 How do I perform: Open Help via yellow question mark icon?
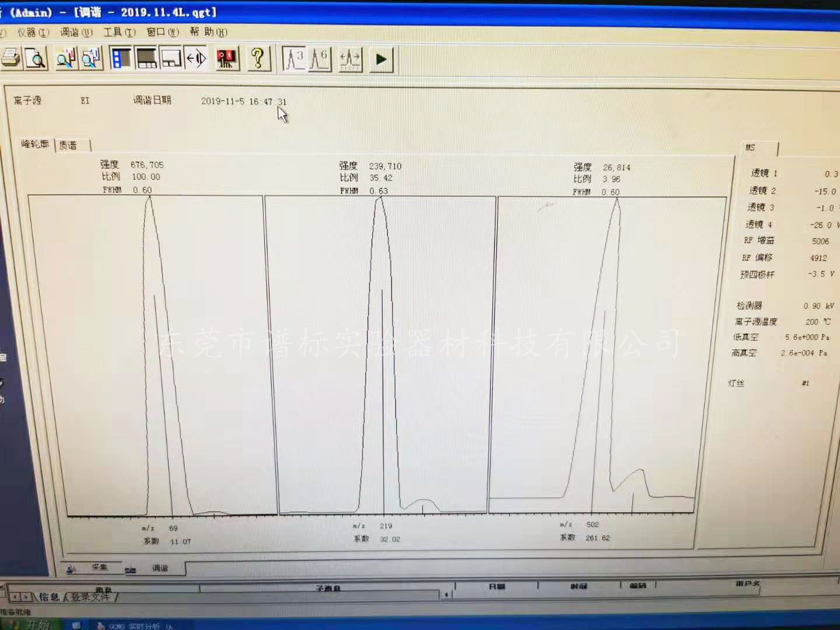point(258,58)
